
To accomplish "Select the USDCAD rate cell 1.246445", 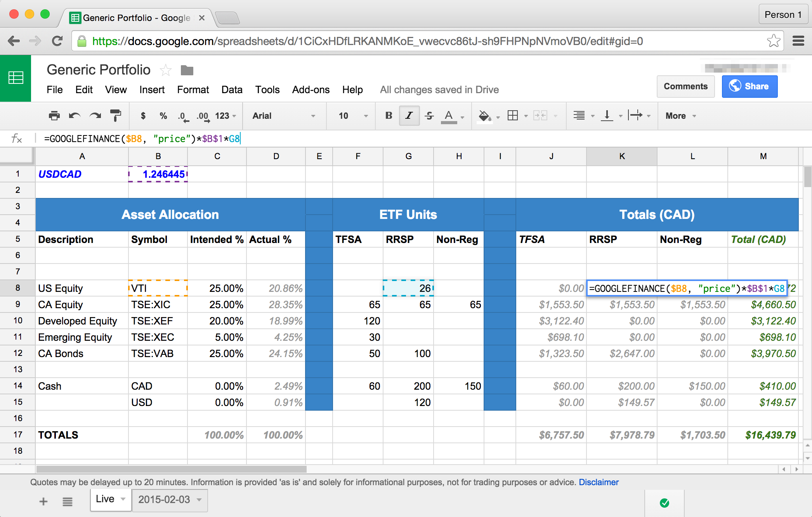I will click(x=158, y=174).
